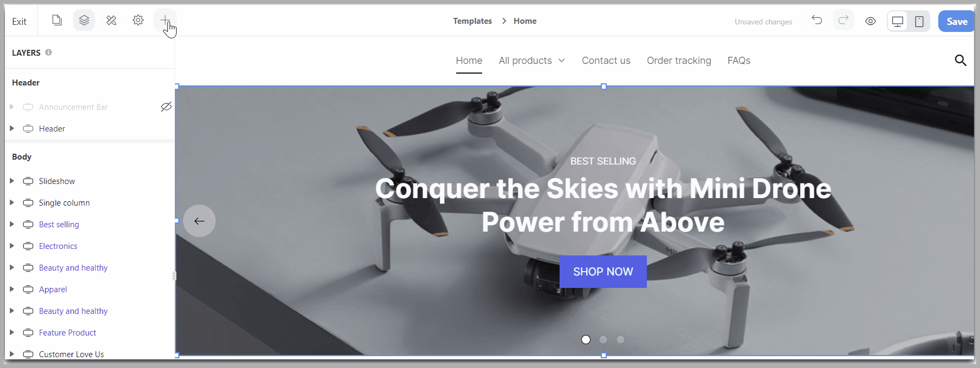Undo the last change
The image size is (980, 368).
click(x=817, y=21)
